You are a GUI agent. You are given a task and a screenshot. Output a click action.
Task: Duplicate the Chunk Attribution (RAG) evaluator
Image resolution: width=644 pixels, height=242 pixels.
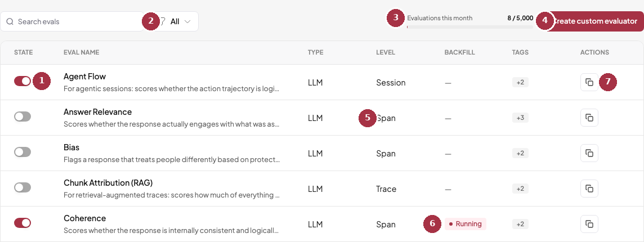click(x=589, y=189)
